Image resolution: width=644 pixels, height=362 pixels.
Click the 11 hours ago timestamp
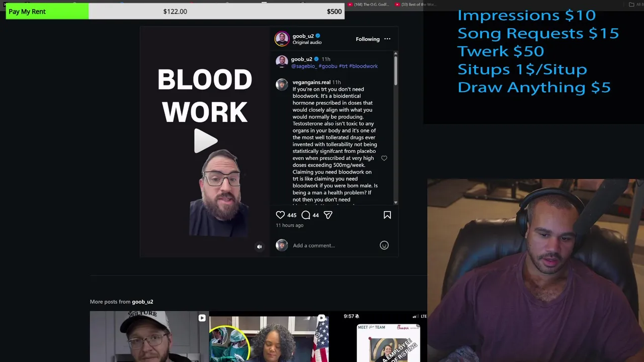pyautogui.click(x=289, y=225)
